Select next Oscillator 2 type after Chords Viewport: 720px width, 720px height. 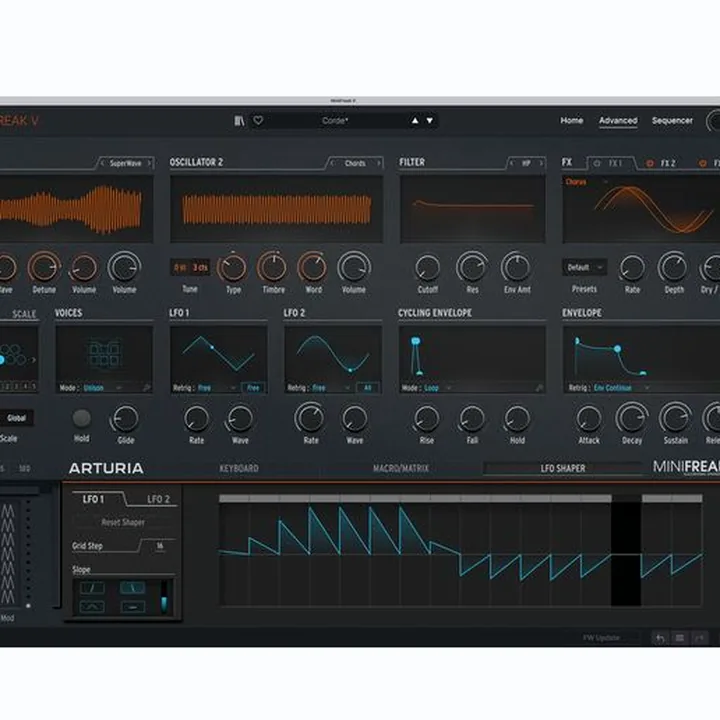pos(379,163)
